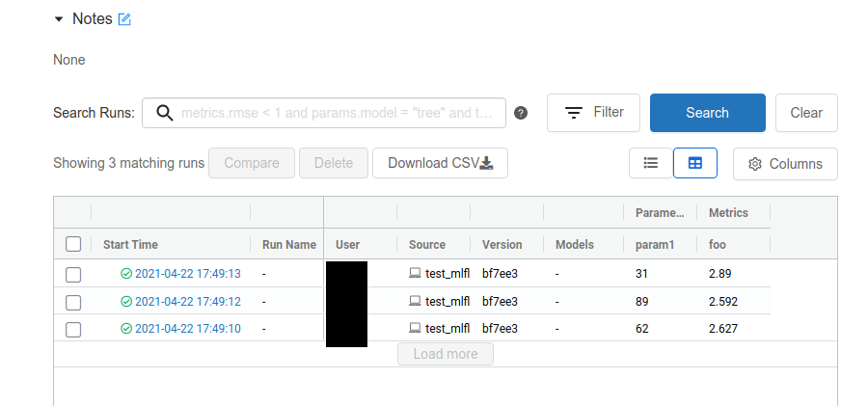Click the edit Notes pencil icon
The image size is (868, 406).
tap(124, 19)
